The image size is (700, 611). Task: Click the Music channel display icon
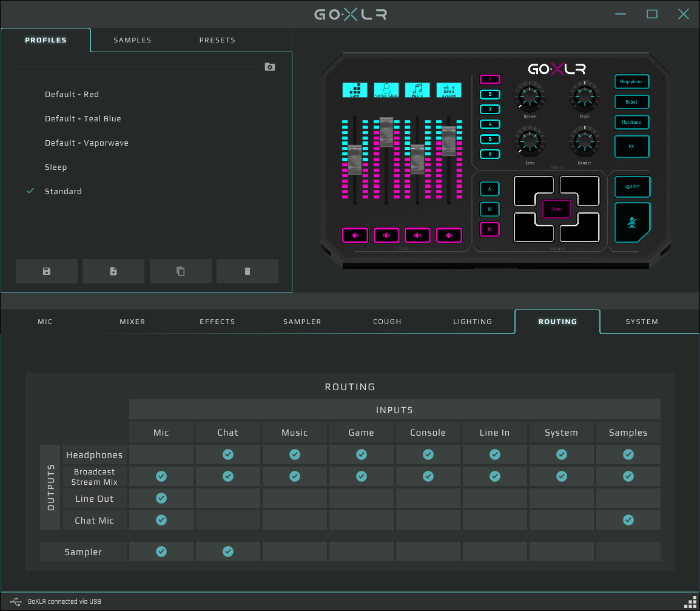point(417,90)
